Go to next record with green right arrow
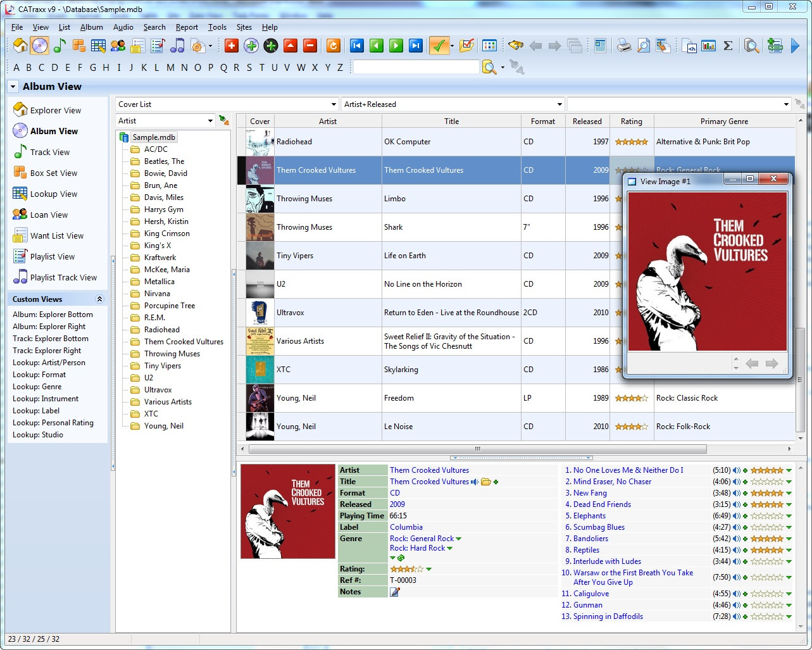Image resolution: width=812 pixels, height=650 pixels. [396, 46]
